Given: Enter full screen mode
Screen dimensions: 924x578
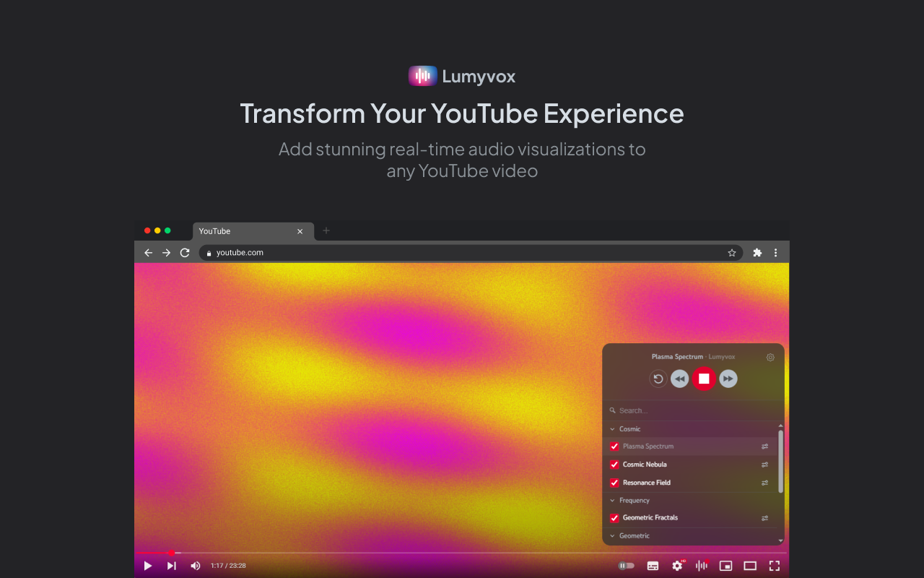Looking at the screenshot, I should [x=774, y=566].
